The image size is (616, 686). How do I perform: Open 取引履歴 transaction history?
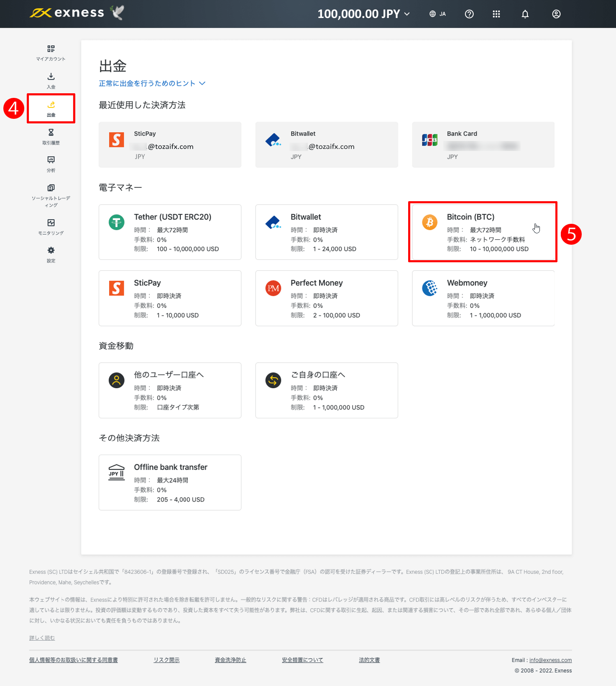pos(51,137)
